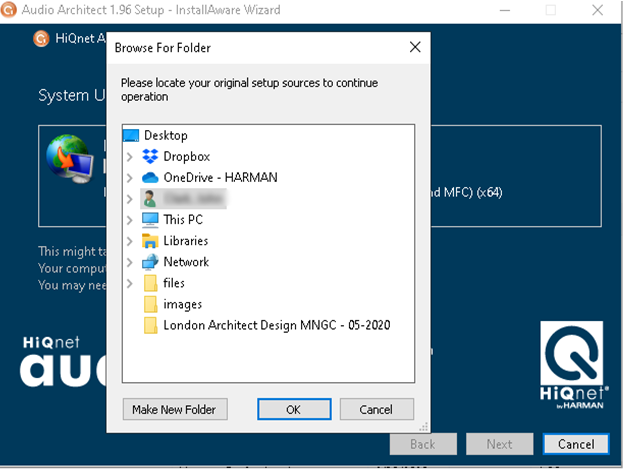Minimize the InstallAware Wizard window
Viewport: 625px width, 470px height.
(505, 10)
